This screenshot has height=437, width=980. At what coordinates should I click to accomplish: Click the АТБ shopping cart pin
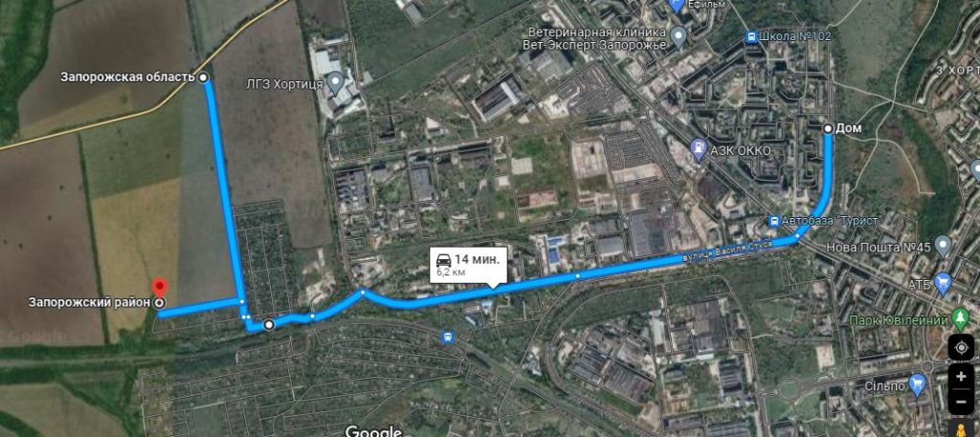[943, 284]
